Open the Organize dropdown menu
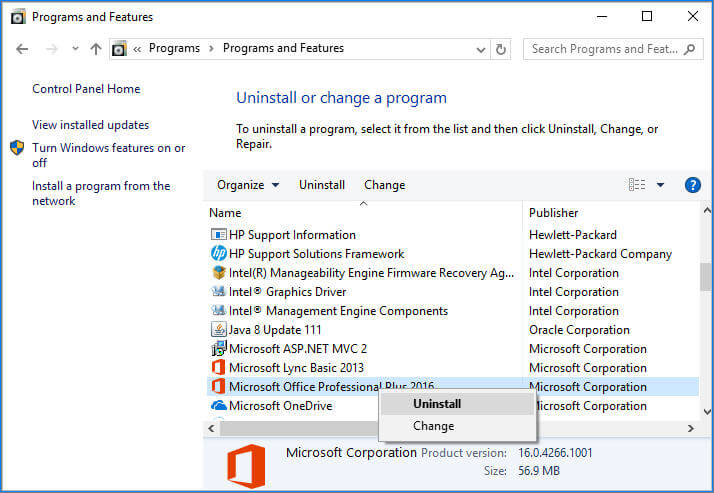The width and height of the screenshot is (714, 493). click(x=248, y=185)
